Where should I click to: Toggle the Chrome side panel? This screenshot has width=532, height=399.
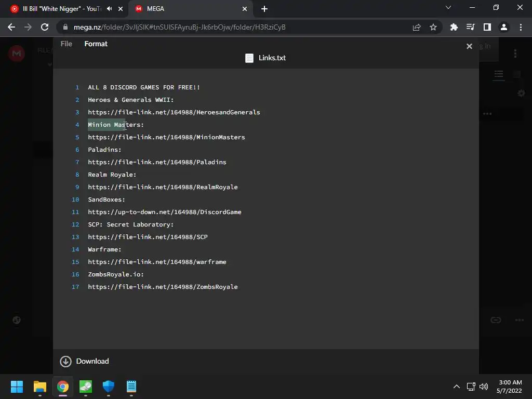click(x=487, y=27)
